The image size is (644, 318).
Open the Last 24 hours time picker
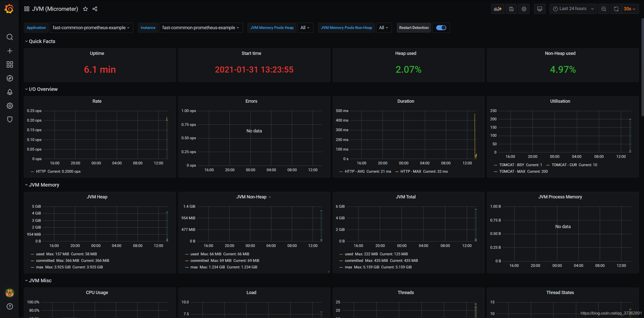pyautogui.click(x=573, y=9)
